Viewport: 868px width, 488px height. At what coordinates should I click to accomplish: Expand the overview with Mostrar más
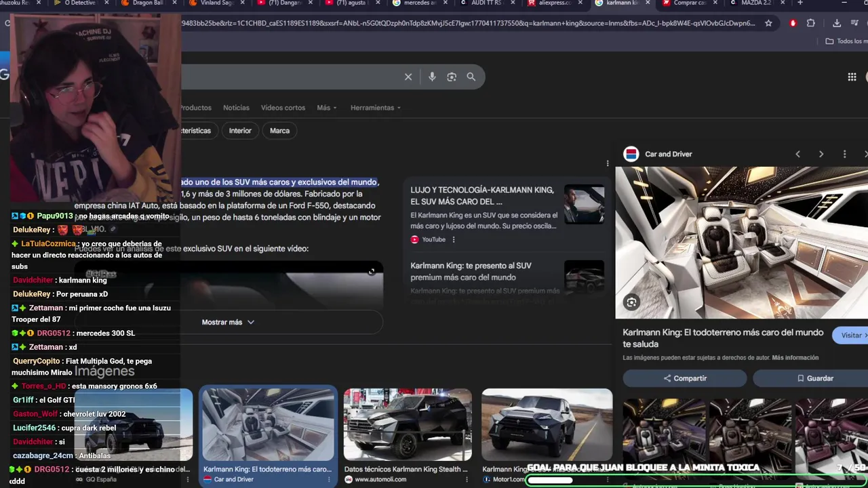click(228, 322)
